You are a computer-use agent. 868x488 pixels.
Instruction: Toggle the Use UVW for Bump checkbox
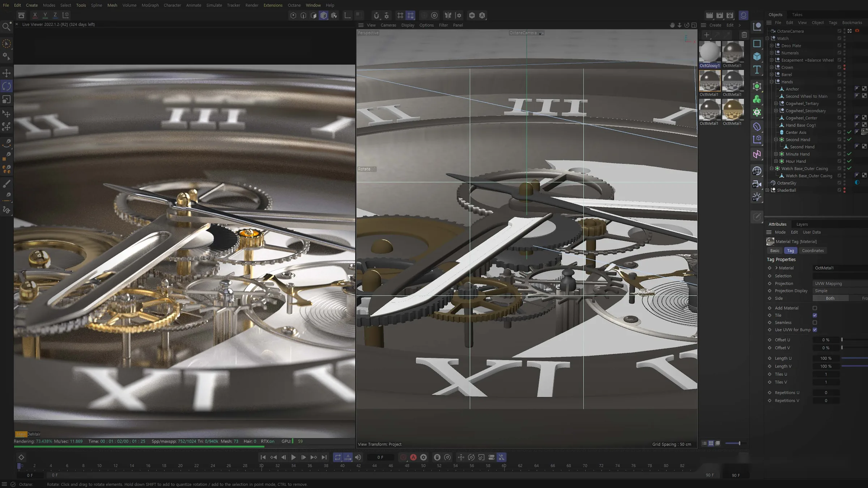pyautogui.click(x=815, y=330)
